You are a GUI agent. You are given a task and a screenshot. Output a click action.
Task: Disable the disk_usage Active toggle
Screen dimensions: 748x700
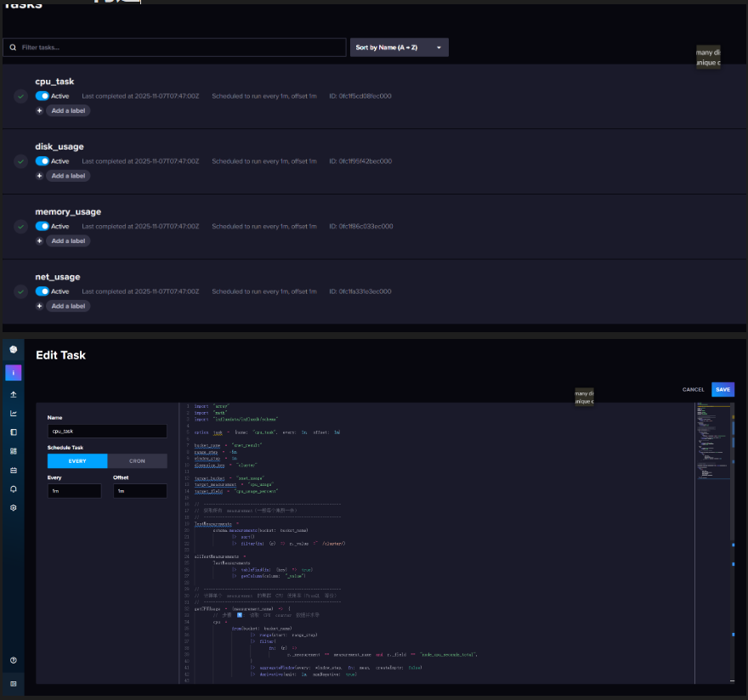pyautogui.click(x=42, y=161)
